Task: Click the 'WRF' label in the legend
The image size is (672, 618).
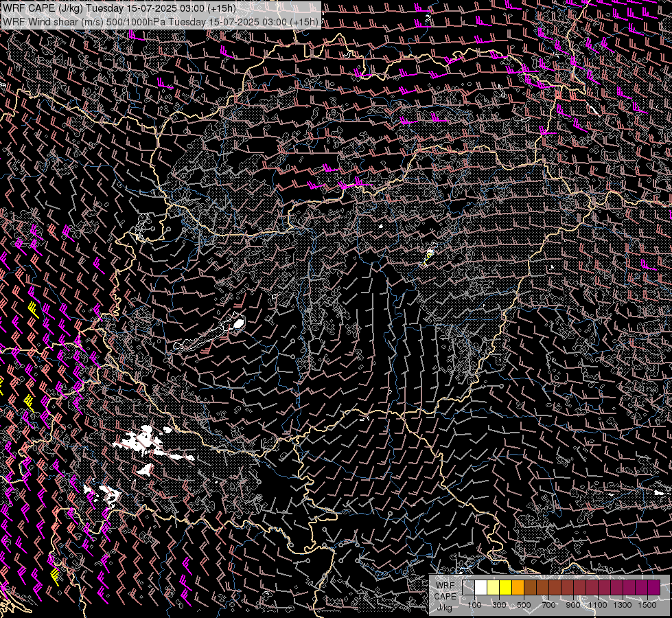Action: coord(445,586)
